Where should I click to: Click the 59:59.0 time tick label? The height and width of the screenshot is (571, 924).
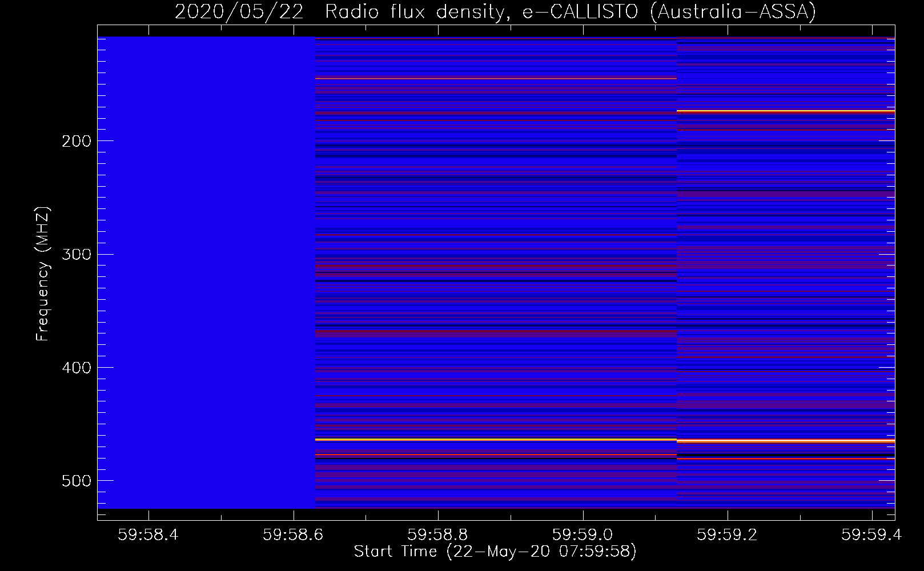click(x=582, y=534)
